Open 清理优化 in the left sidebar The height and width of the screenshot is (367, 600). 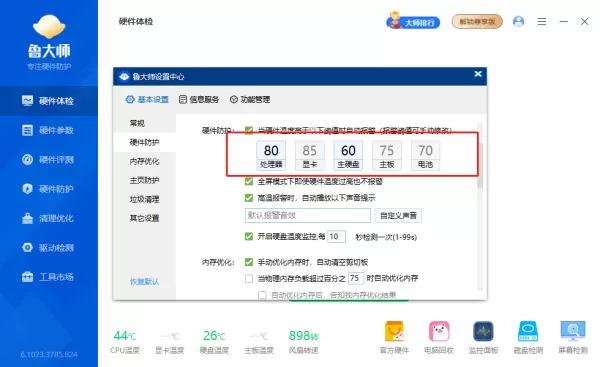point(49,219)
